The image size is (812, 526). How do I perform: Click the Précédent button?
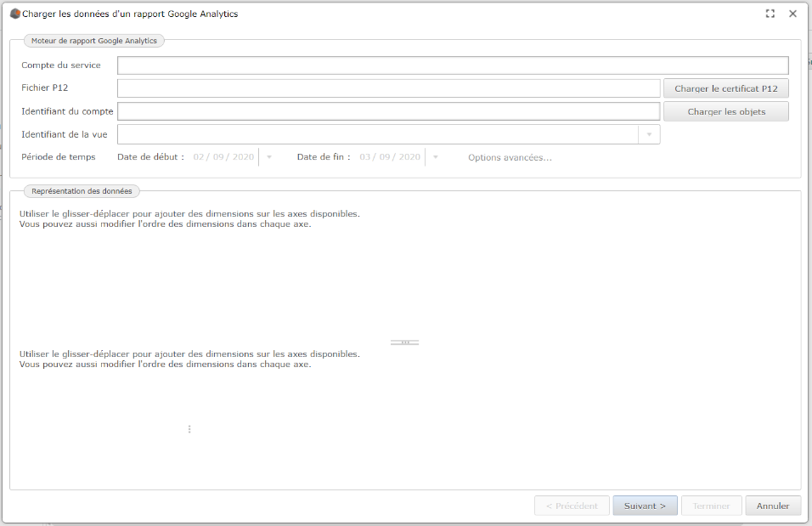(572, 506)
